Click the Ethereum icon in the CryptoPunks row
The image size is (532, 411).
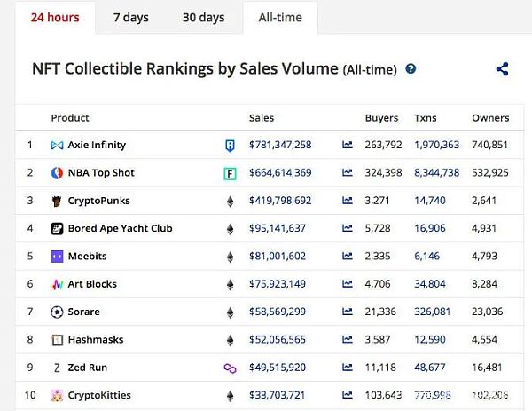230,201
